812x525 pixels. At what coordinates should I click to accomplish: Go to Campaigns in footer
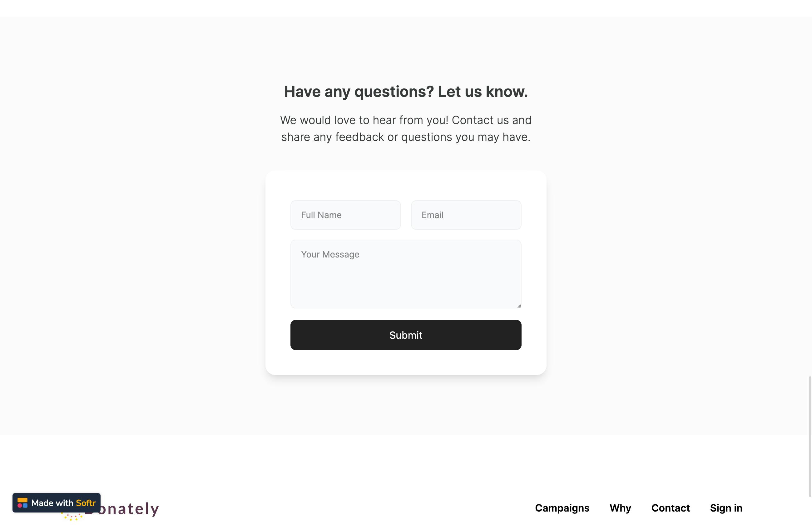click(x=562, y=508)
